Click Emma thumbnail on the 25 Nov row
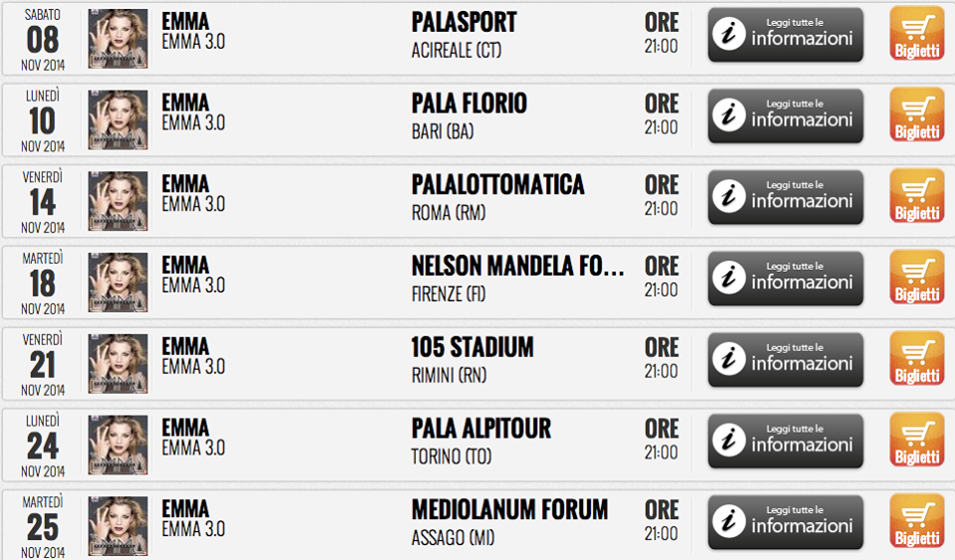Image resolution: width=955 pixels, height=560 pixels. tap(118, 526)
